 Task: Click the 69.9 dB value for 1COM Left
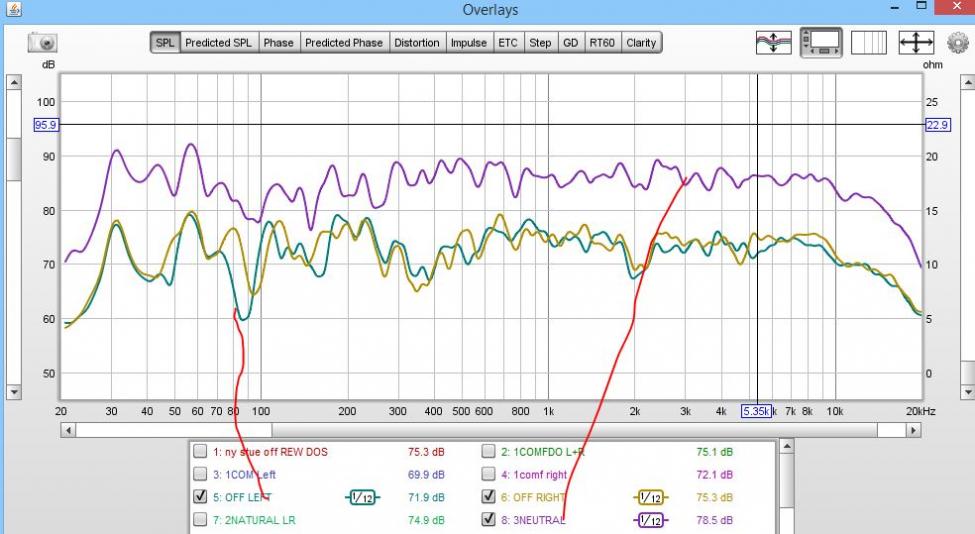click(426, 474)
